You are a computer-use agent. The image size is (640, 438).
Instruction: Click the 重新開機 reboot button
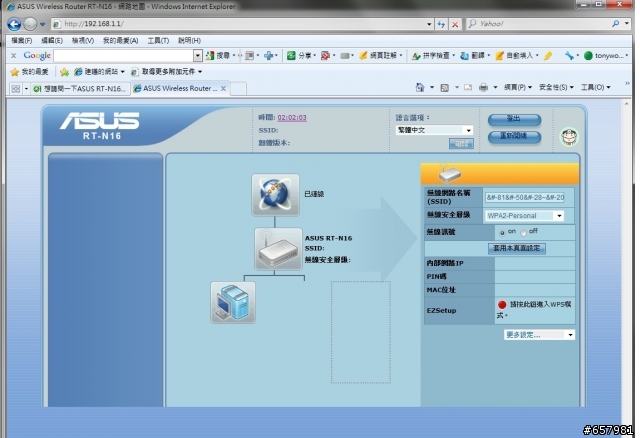click(x=514, y=137)
